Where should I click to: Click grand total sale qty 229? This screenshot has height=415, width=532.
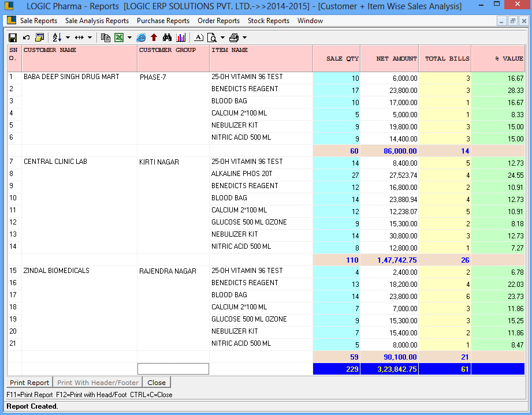337,369
